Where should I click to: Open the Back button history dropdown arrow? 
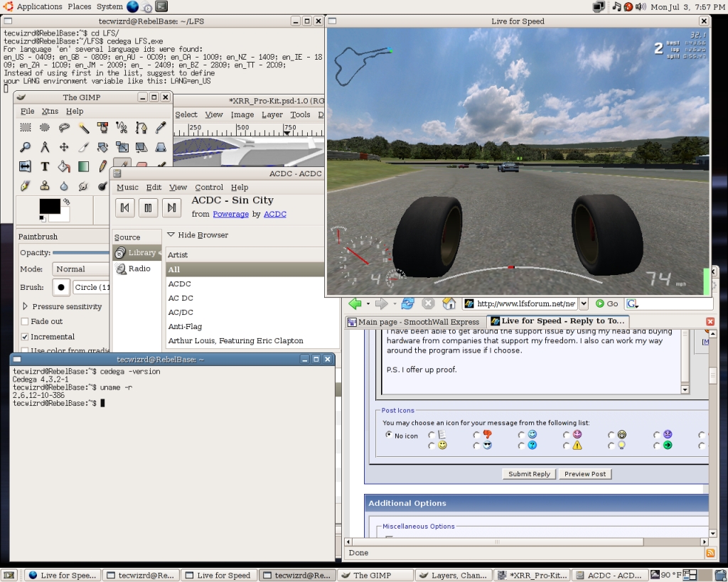click(x=368, y=303)
